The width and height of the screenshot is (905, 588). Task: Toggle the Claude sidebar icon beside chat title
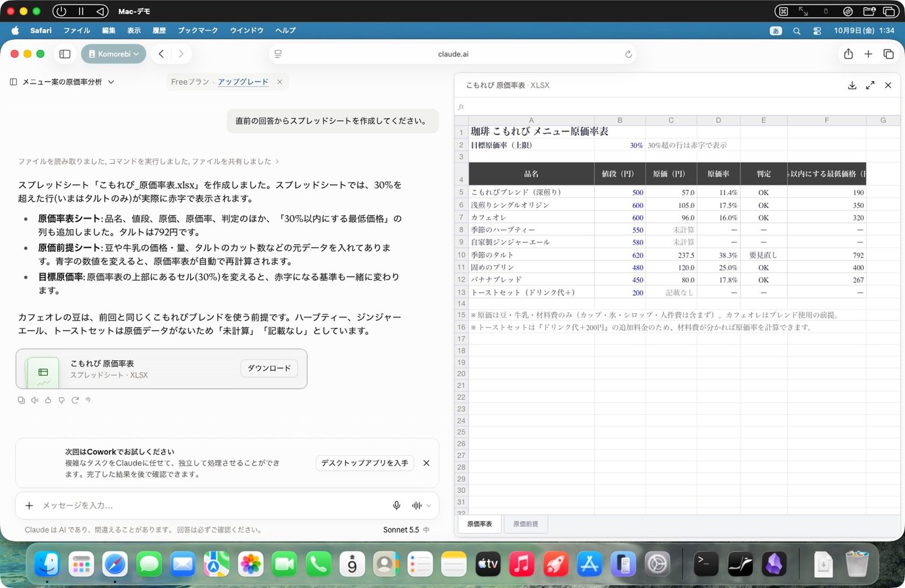coord(14,82)
